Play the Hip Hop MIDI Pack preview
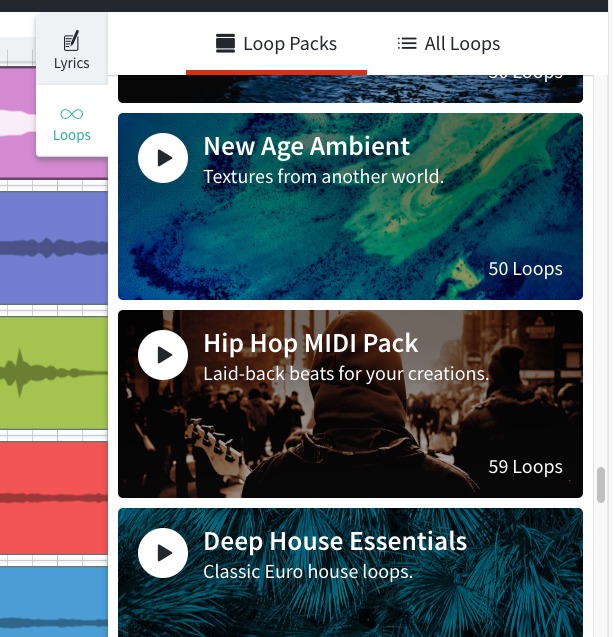Image resolution: width=614 pixels, height=637 pixels. [163, 355]
